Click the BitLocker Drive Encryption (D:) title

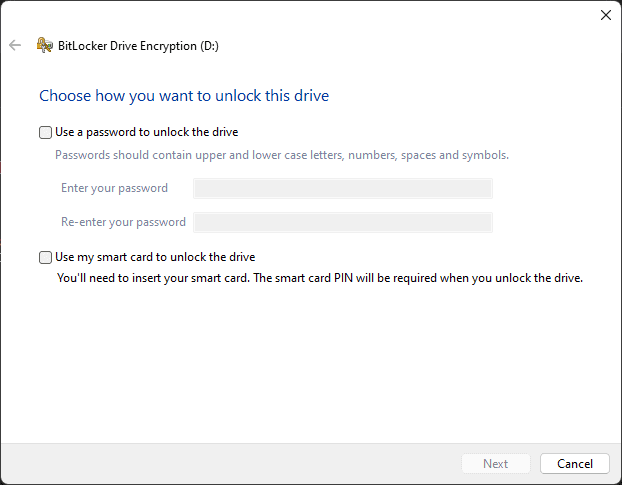(x=138, y=46)
